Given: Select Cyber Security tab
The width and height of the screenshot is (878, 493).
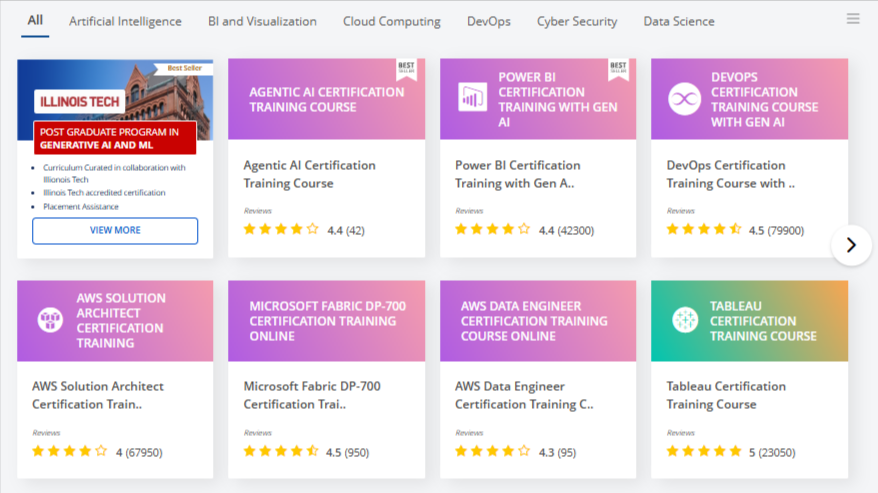Looking at the screenshot, I should tap(577, 21).
